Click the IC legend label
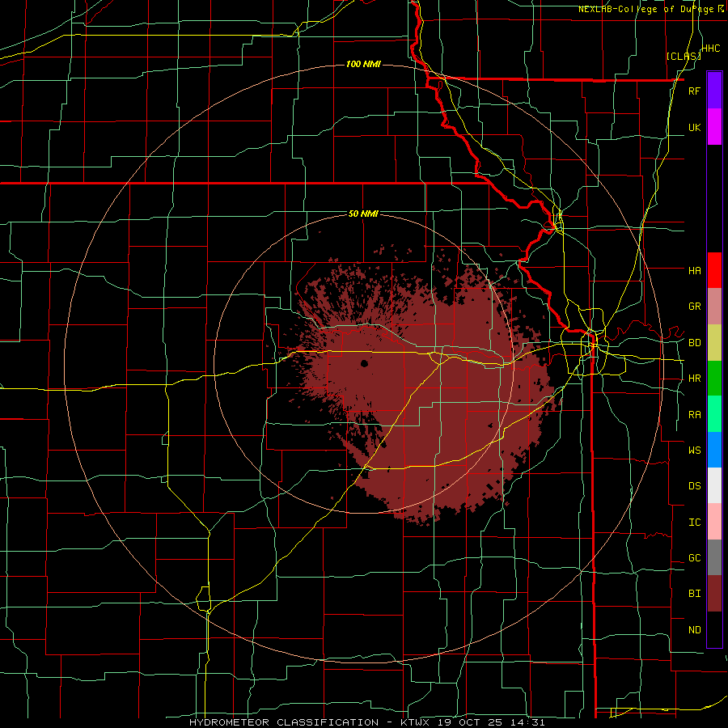Screen dimensions: 728x728 [694, 523]
